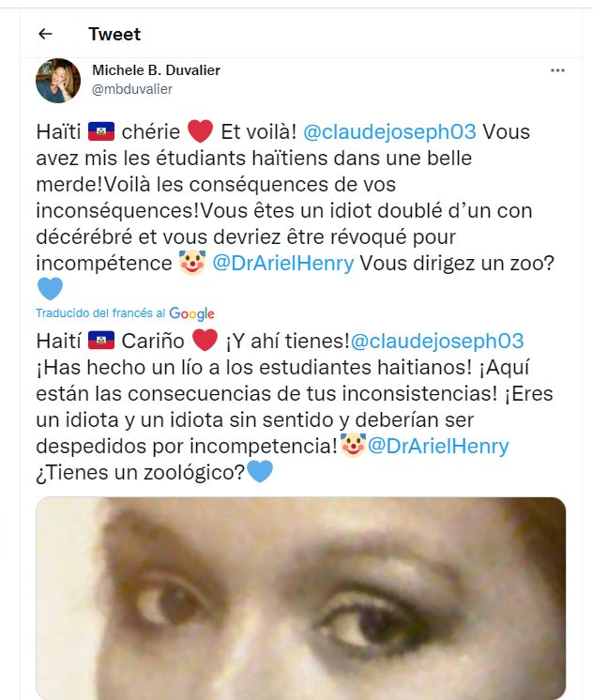593x700 pixels.
Task: Click the red heart emoji after chérie
Action: tap(200, 131)
